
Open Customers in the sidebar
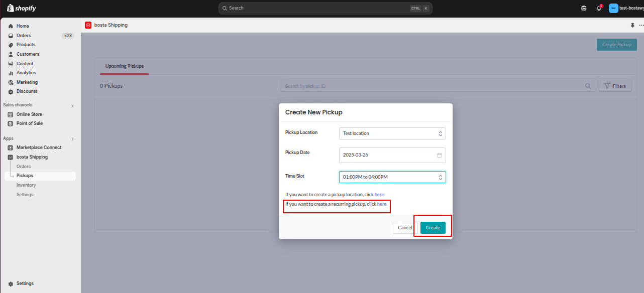[x=28, y=54]
